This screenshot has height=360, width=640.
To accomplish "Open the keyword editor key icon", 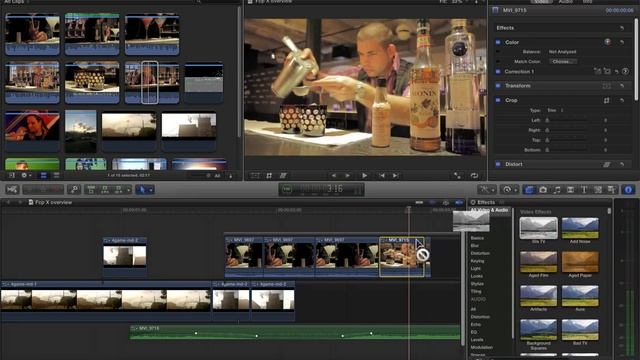I will click(74, 189).
